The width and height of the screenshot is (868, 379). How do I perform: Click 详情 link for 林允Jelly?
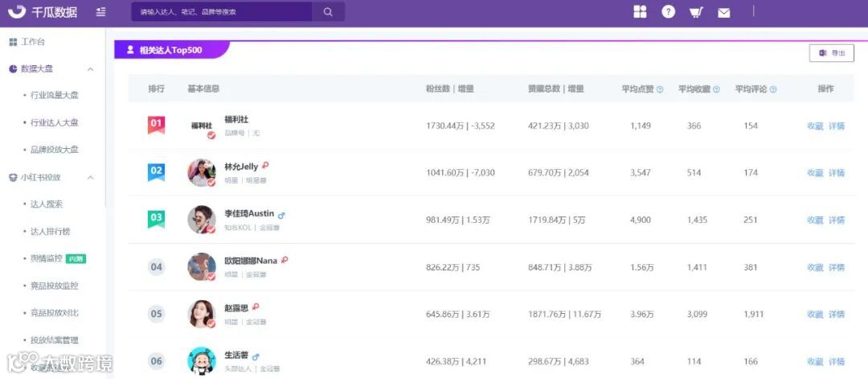837,173
